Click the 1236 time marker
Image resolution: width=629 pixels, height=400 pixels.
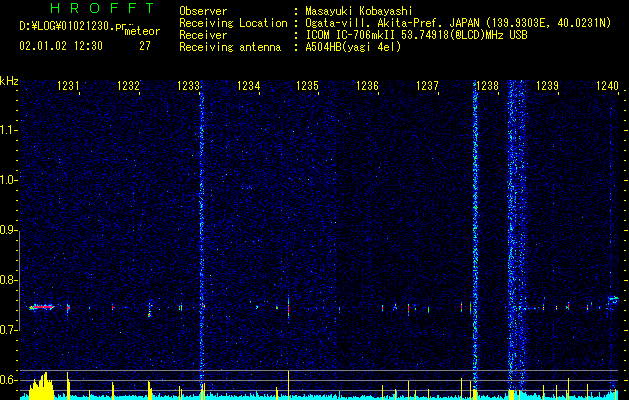pyautogui.click(x=367, y=86)
